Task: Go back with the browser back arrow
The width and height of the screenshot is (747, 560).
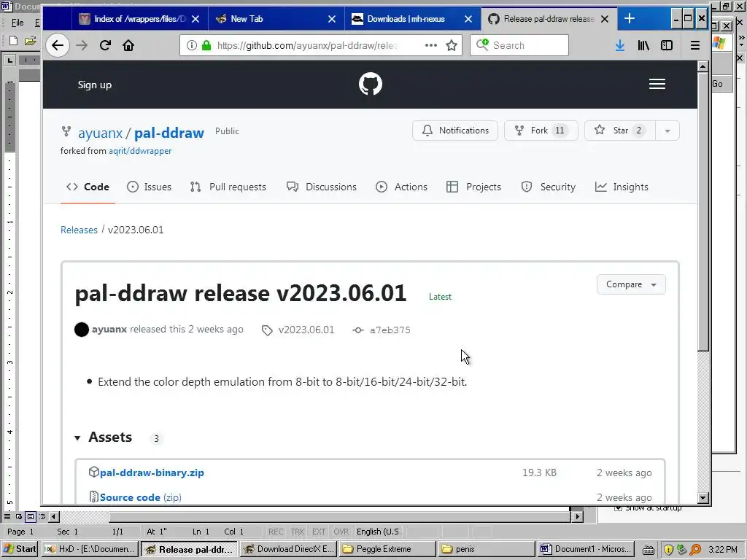Action: pyautogui.click(x=58, y=45)
